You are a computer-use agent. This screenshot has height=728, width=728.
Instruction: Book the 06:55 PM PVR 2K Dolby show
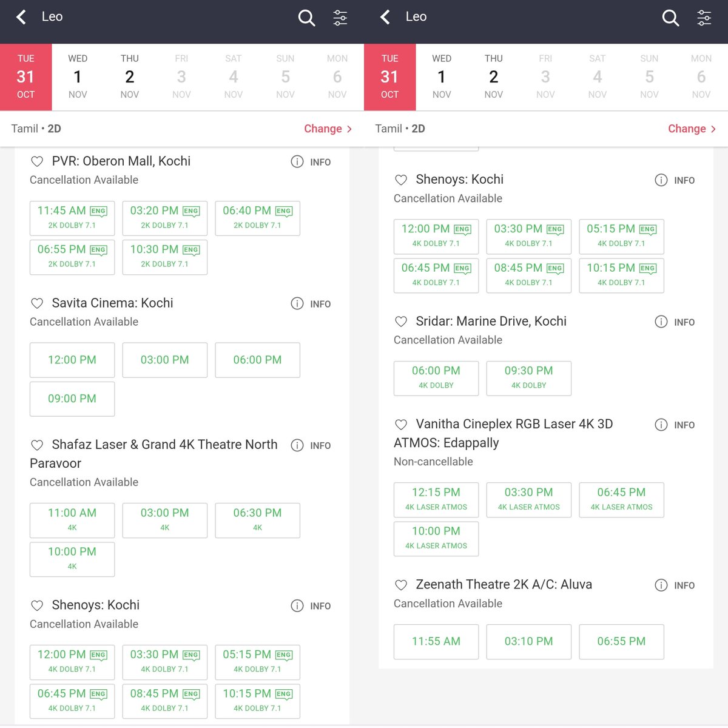(72, 257)
